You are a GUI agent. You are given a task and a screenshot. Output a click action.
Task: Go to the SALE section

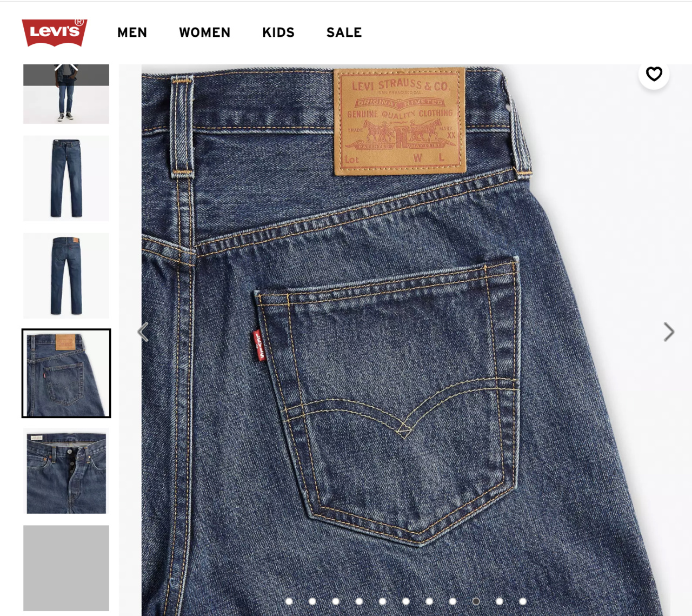(x=344, y=32)
